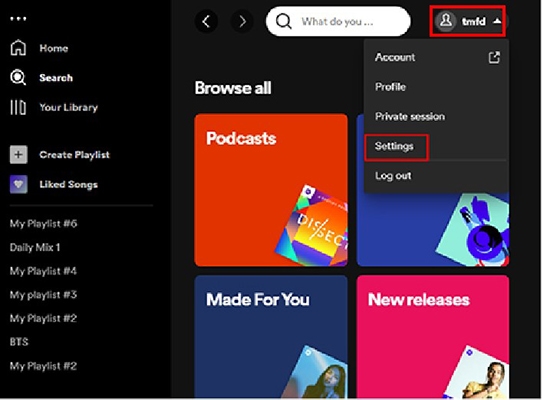Go forward with the right arrow button
Image resolution: width=542 pixels, height=400 pixels.
pos(242,21)
